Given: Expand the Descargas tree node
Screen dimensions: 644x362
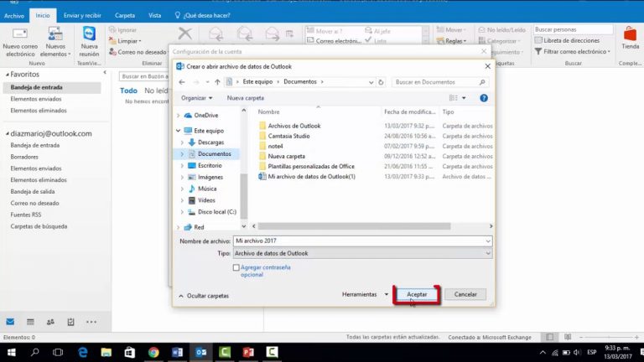Looking at the screenshot, I should [x=182, y=142].
